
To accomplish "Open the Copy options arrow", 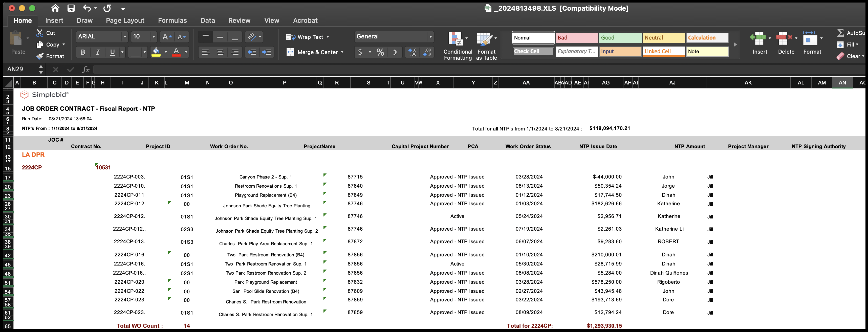I will tap(64, 45).
